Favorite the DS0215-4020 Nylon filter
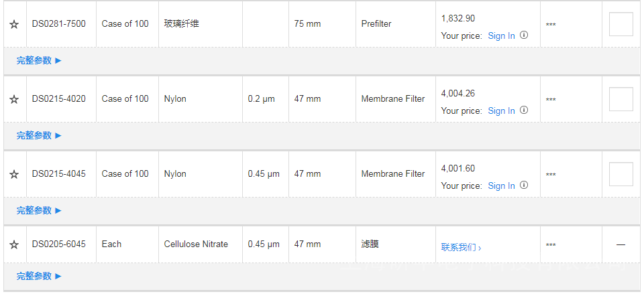Image resolution: width=644 pixels, height=294 pixels. pyautogui.click(x=14, y=99)
